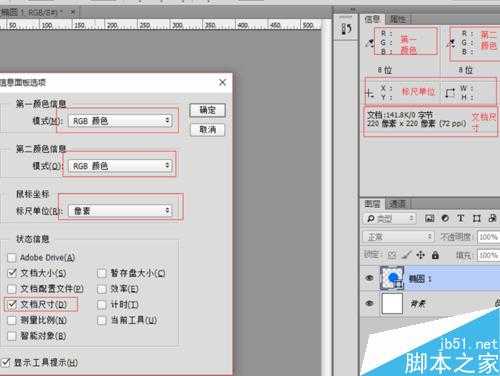Click the 椭圆 1 layer name
500x376 pixels.
point(420,278)
